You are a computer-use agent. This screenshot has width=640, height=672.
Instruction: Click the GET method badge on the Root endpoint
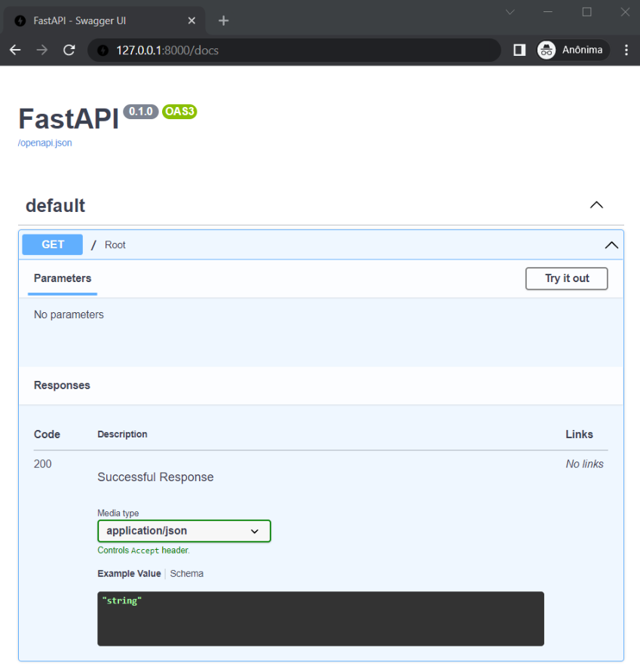click(52, 244)
